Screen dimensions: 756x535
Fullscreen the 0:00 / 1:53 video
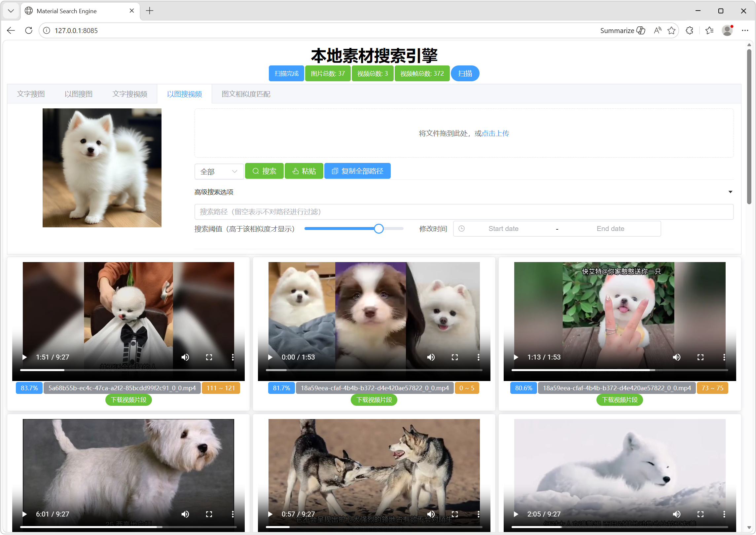[455, 357]
